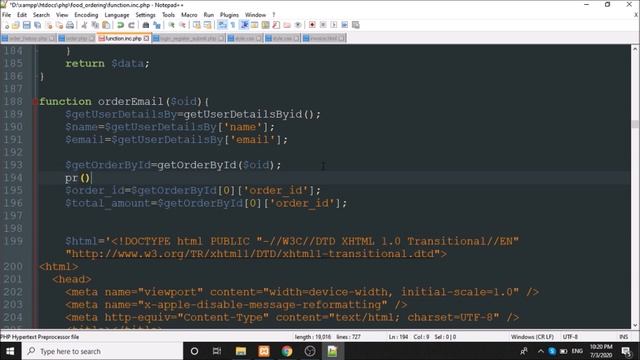Collapse the orderEmail function fold marker

tap(36, 101)
